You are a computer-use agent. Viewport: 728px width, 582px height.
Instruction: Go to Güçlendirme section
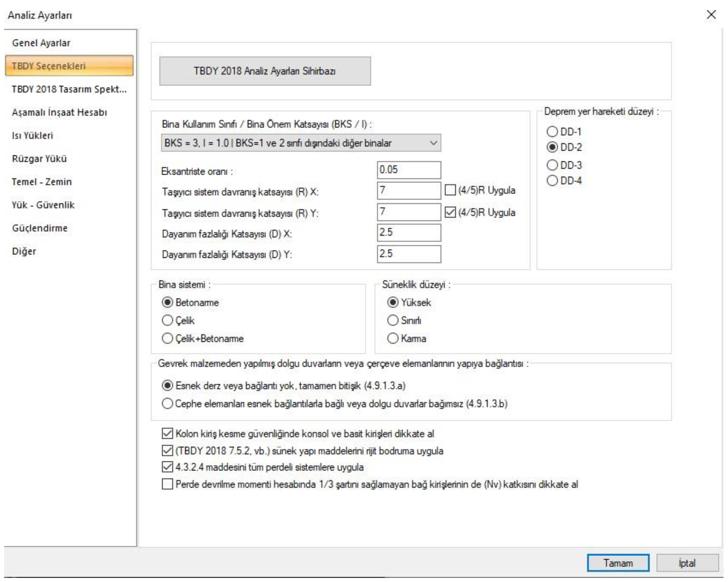[40, 228]
